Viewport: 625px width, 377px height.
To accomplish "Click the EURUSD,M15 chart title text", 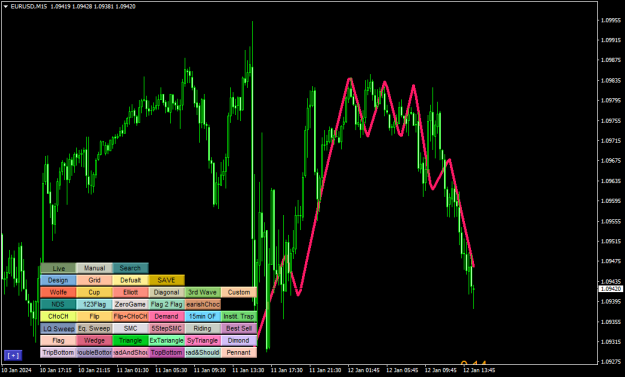I will 29,6.
